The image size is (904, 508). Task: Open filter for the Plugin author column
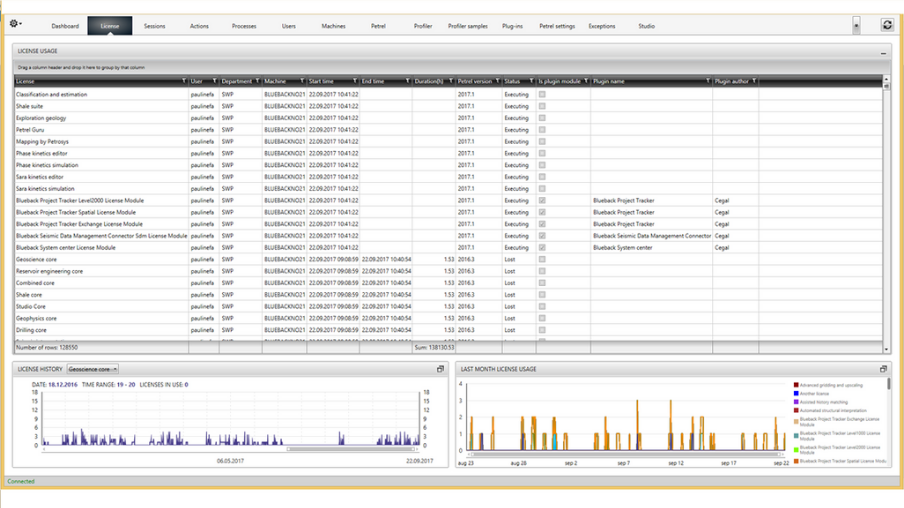(754, 81)
